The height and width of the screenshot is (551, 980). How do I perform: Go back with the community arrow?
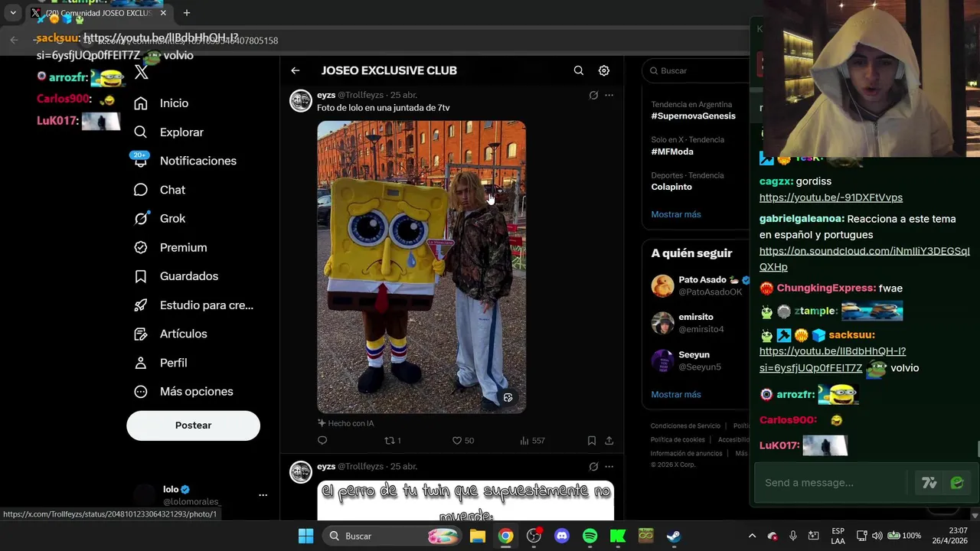(x=296, y=70)
